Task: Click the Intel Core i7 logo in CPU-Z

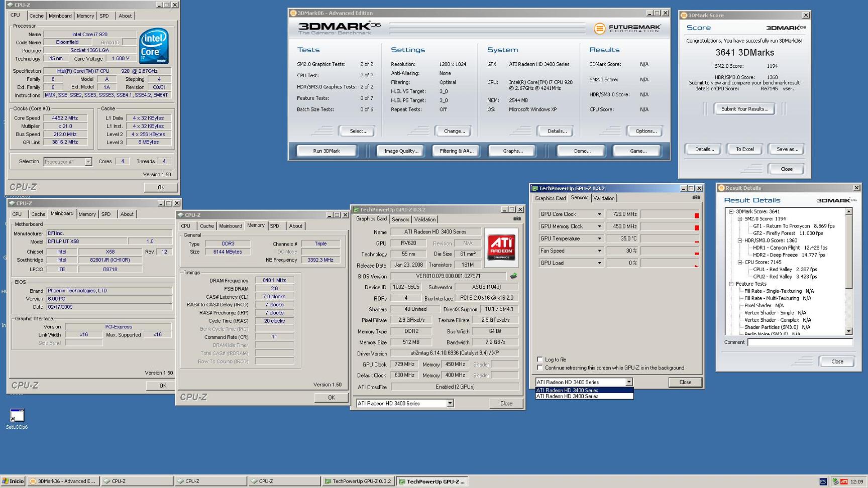Action: point(154,46)
